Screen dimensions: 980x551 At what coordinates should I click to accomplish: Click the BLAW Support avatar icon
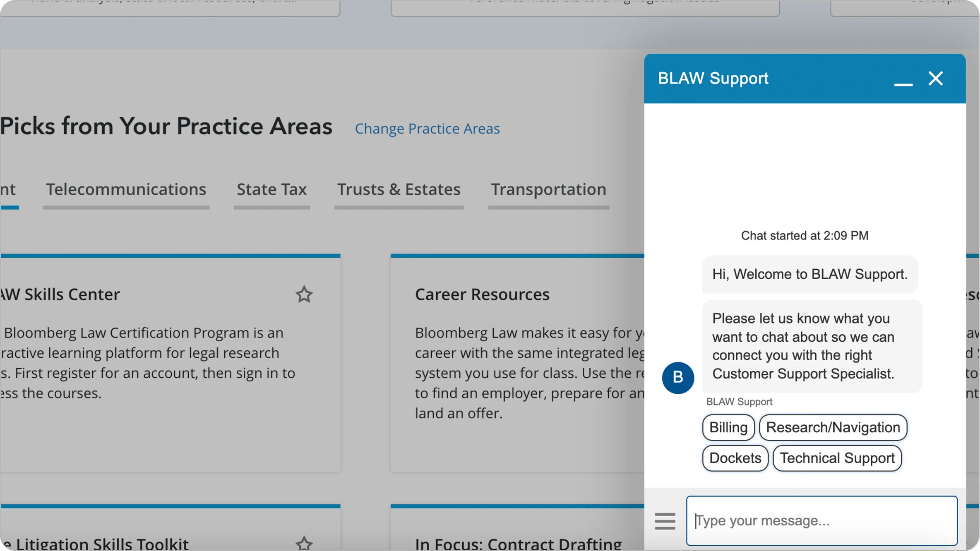pyautogui.click(x=677, y=378)
